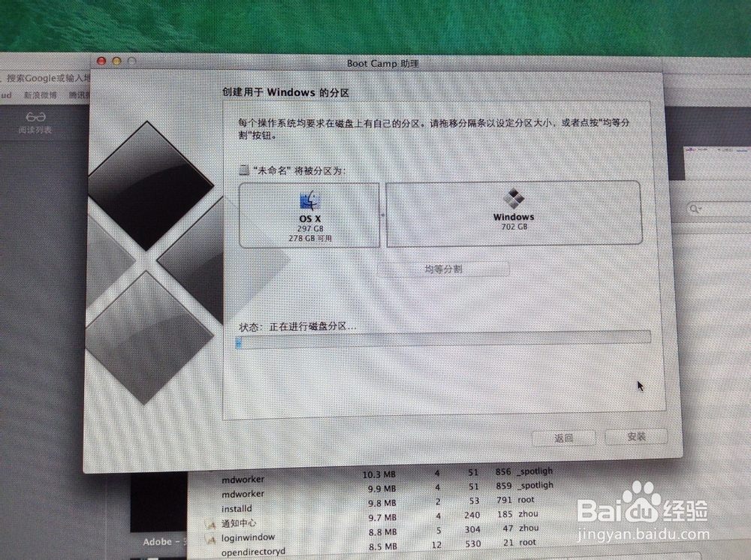This screenshot has width=751, height=560.
Task: Click the loginwindow process icon
Action: 210,539
